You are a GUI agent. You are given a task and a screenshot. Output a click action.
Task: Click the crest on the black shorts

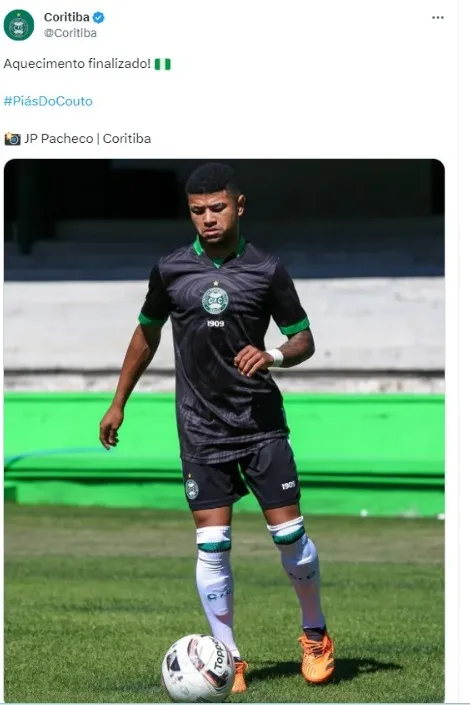point(192,487)
